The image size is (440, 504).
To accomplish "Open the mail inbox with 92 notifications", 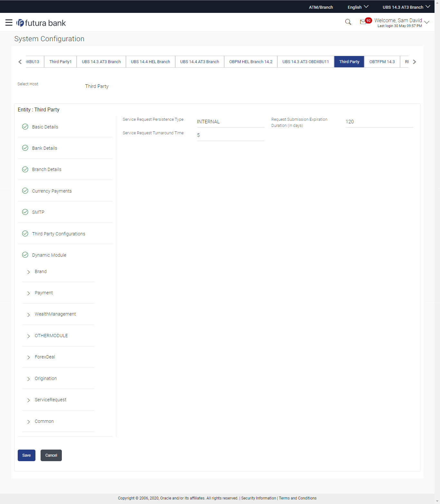I will tap(365, 21).
